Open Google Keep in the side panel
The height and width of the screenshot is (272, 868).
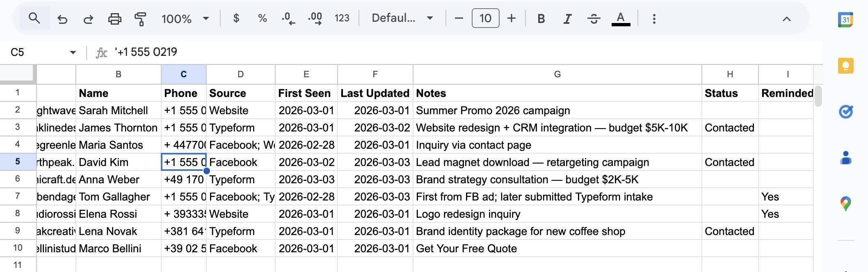click(x=845, y=65)
